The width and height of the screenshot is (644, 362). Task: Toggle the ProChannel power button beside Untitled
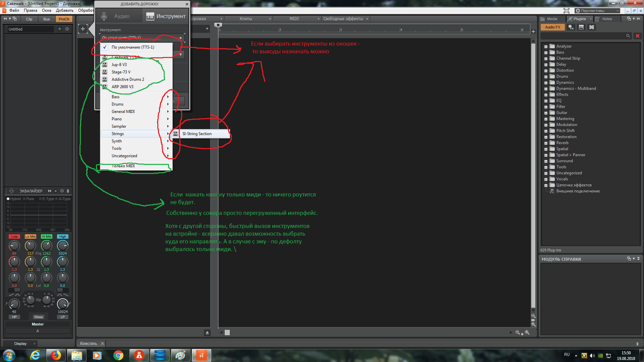coord(67,29)
